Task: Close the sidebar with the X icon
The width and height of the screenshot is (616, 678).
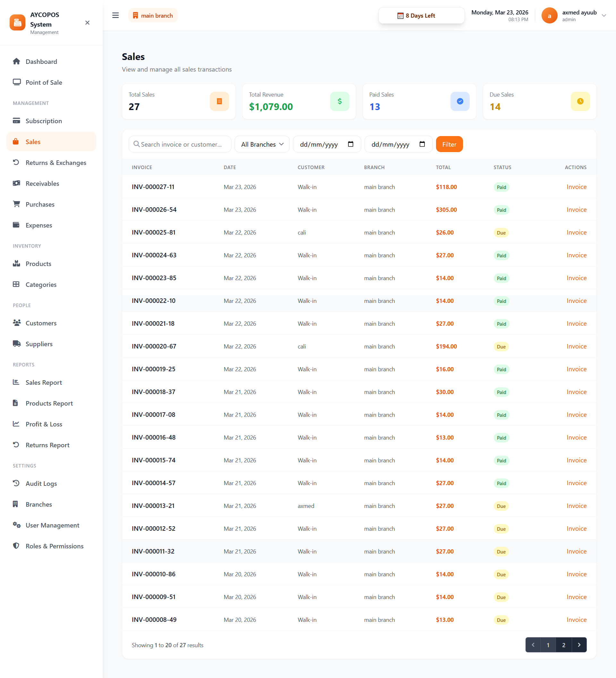Action: tap(87, 22)
